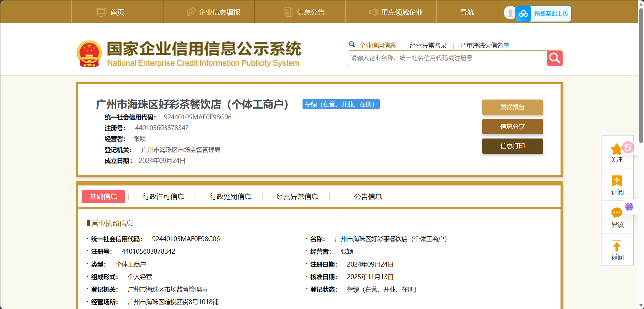Click the header 成立日期 value 2024年09月24日

162,160
